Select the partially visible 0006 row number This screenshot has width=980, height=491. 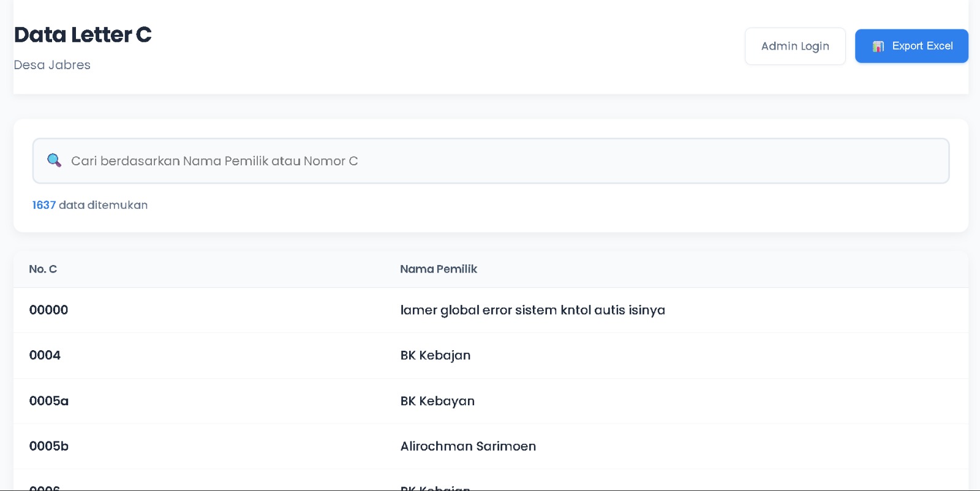[x=44, y=487]
